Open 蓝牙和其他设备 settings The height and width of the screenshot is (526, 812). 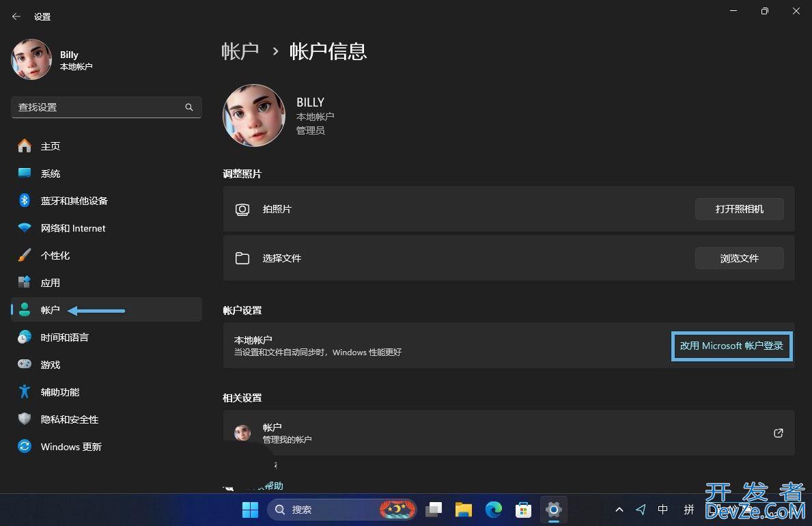(74, 201)
